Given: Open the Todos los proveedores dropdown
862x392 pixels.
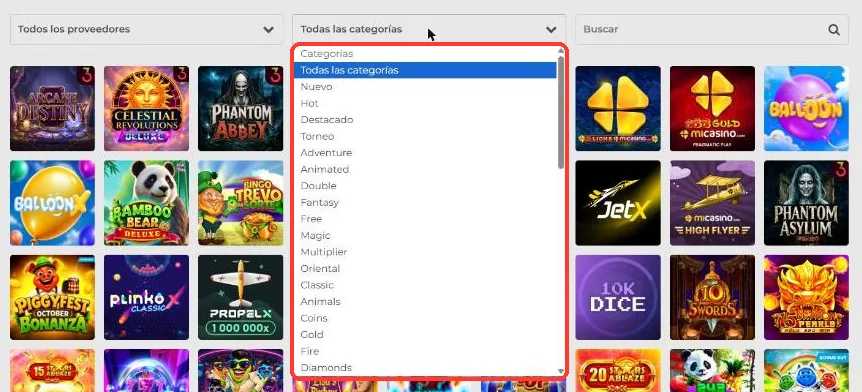Looking at the screenshot, I should (146, 29).
